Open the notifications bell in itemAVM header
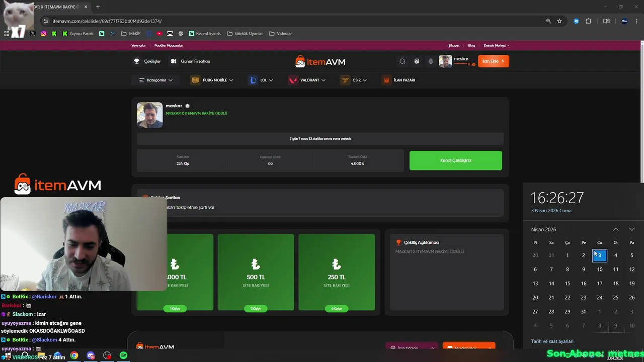 (x=431, y=61)
